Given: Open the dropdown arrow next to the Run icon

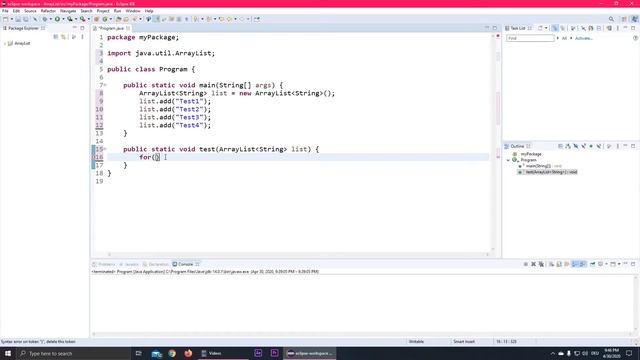Looking at the screenshot, I should 63,19.
